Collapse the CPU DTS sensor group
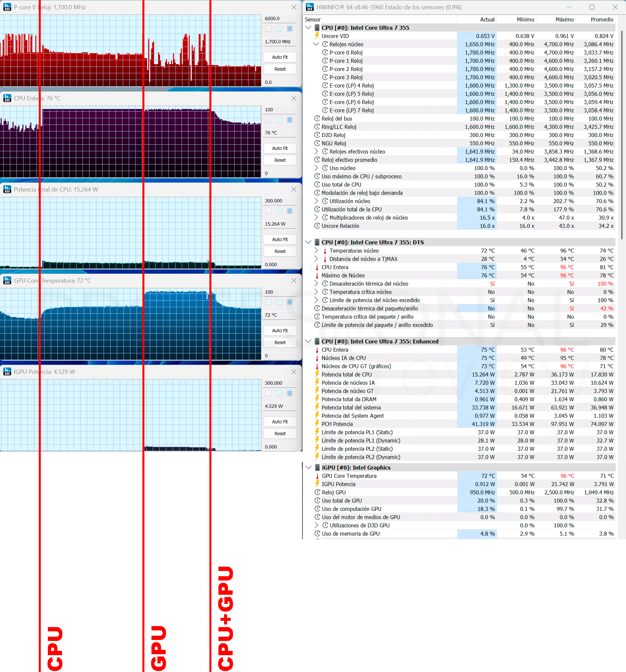The width and height of the screenshot is (626, 672). click(308, 242)
